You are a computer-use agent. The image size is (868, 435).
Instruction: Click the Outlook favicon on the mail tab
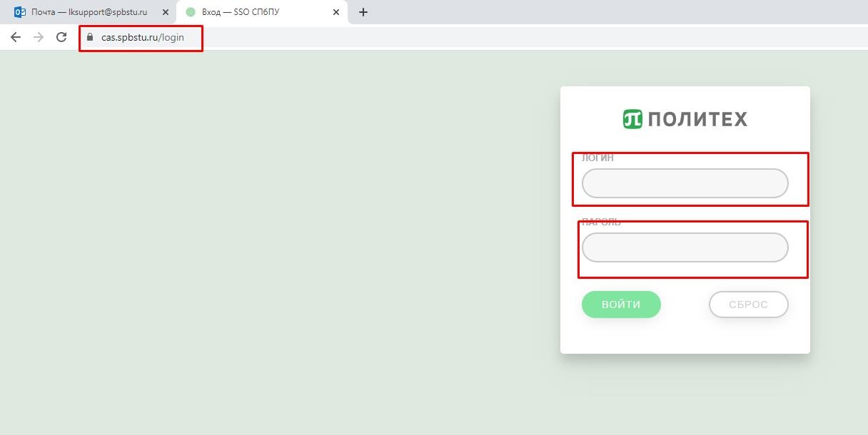20,12
